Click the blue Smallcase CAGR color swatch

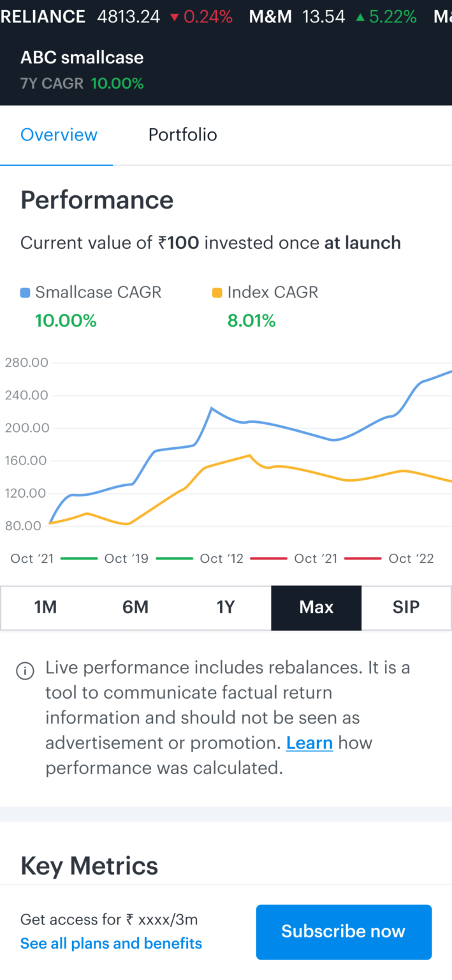tap(26, 292)
